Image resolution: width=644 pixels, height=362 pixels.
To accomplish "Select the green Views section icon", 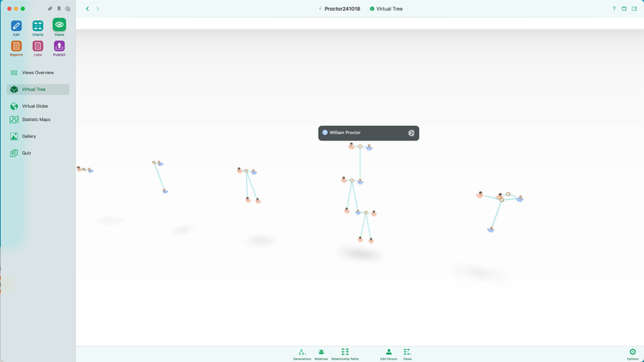I will coord(59,25).
